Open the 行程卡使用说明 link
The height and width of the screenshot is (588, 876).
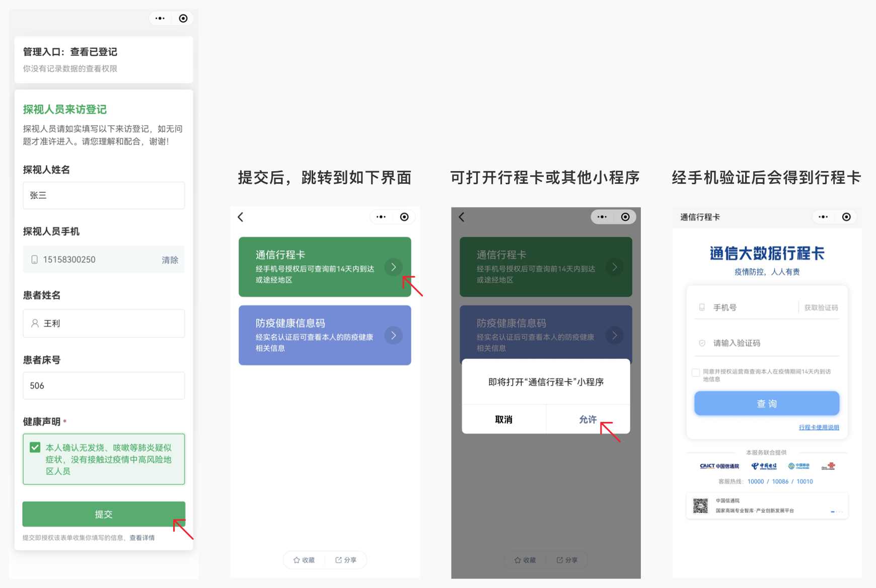819,427
